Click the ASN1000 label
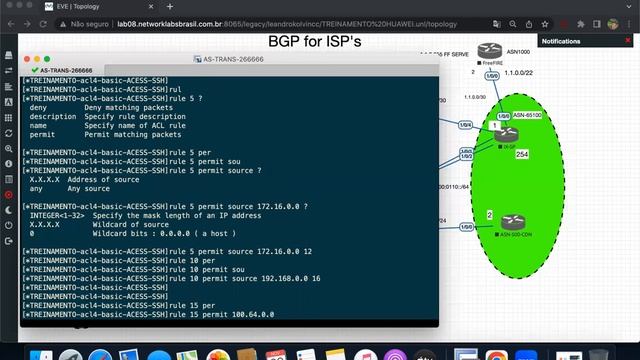The width and height of the screenshot is (640, 360). point(518,52)
